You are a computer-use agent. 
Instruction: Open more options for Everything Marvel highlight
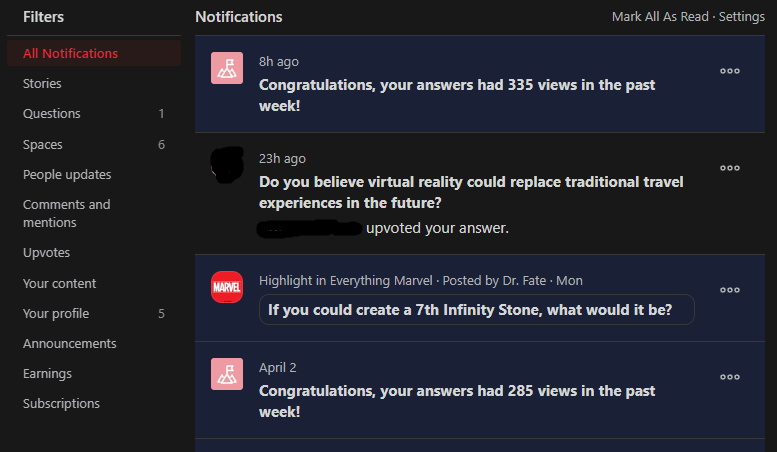tap(730, 290)
